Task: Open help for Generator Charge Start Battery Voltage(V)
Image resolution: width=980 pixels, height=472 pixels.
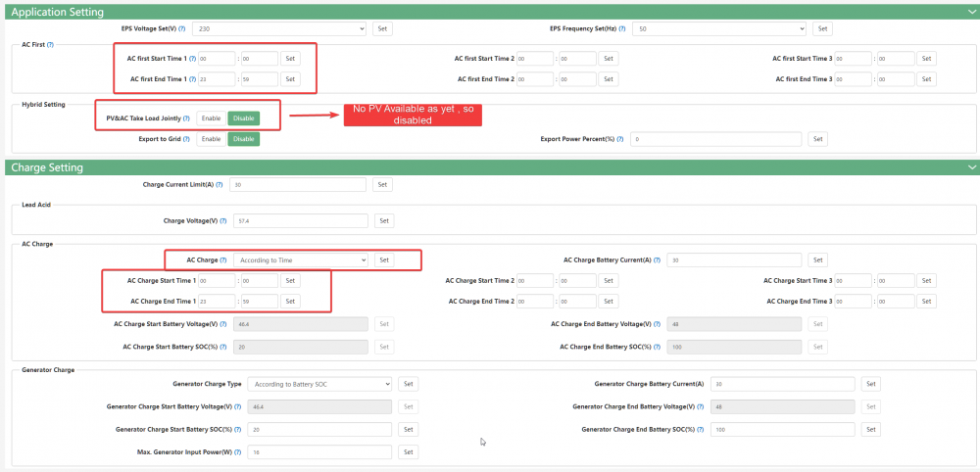Action: click(x=238, y=406)
